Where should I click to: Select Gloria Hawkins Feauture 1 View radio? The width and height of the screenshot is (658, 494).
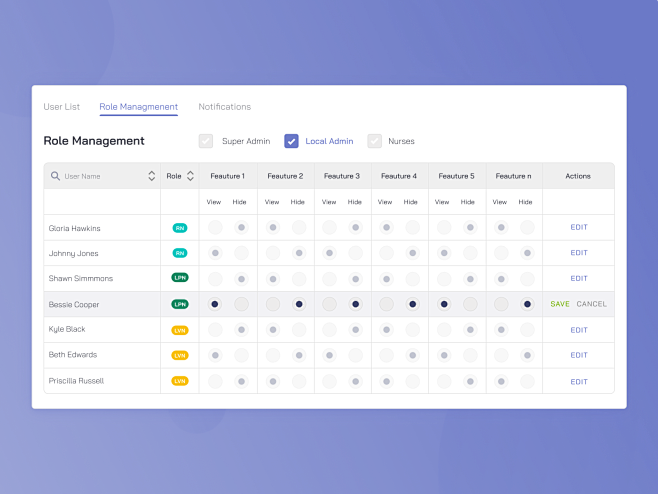[215, 227]
